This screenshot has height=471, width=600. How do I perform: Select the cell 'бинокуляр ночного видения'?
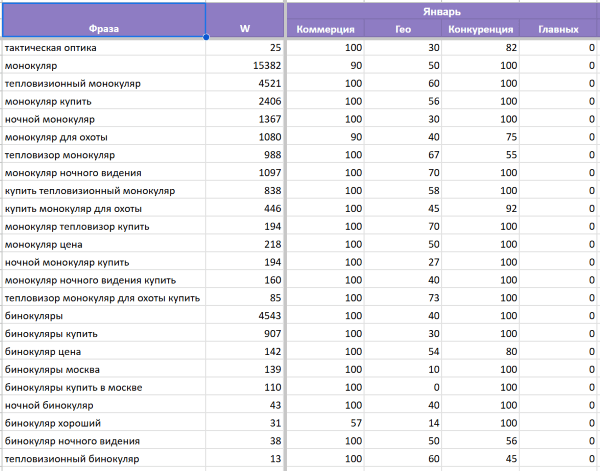104,441
